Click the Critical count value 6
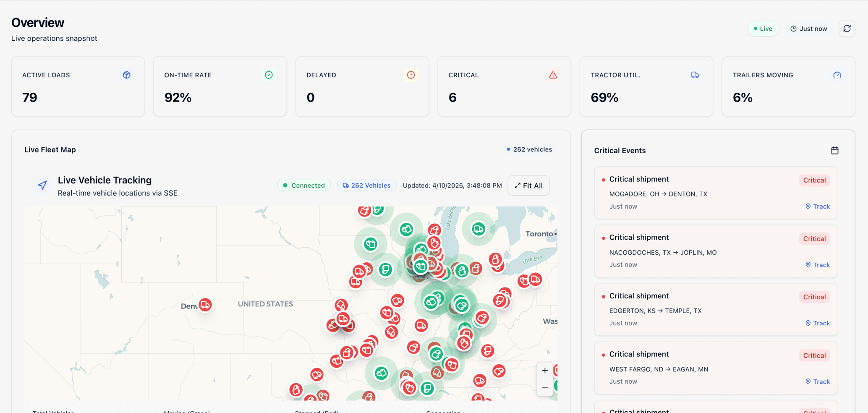 [452, 97]
